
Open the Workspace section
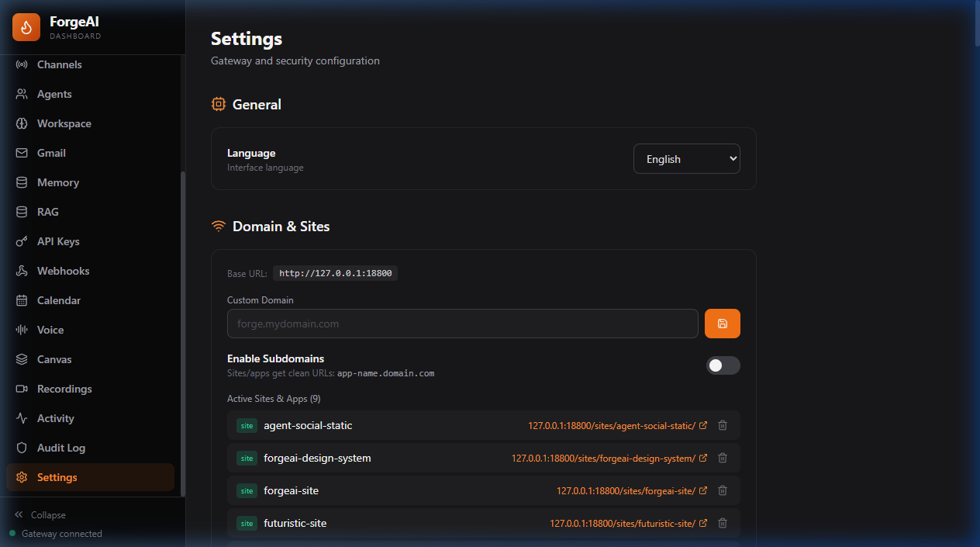pyautogui.click(x=90, y=123)
